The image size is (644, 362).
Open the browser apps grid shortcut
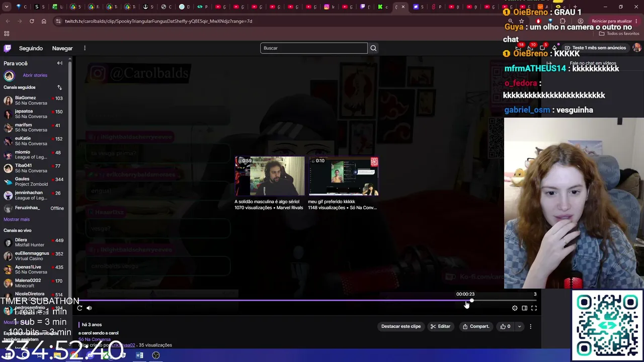(x=7, y=34)
